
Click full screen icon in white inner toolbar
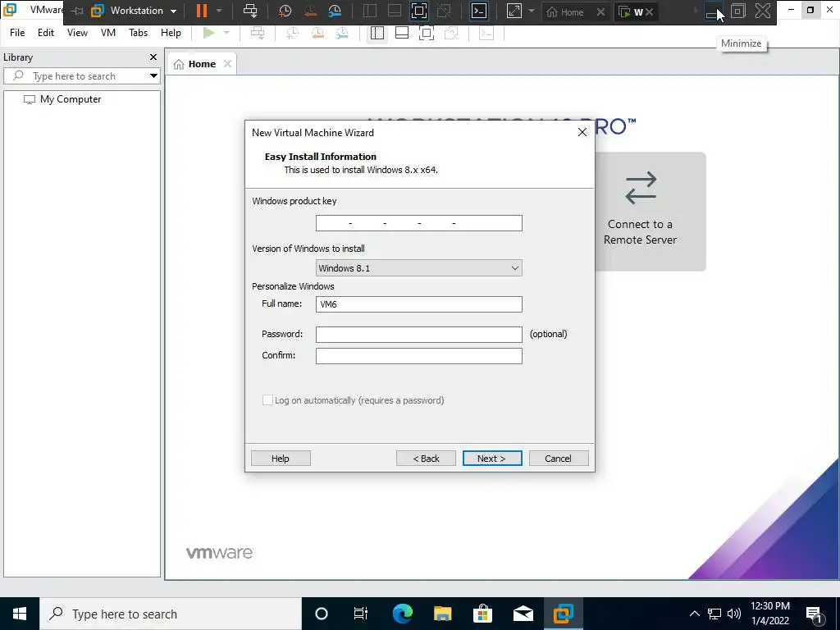tap(427, 33)
